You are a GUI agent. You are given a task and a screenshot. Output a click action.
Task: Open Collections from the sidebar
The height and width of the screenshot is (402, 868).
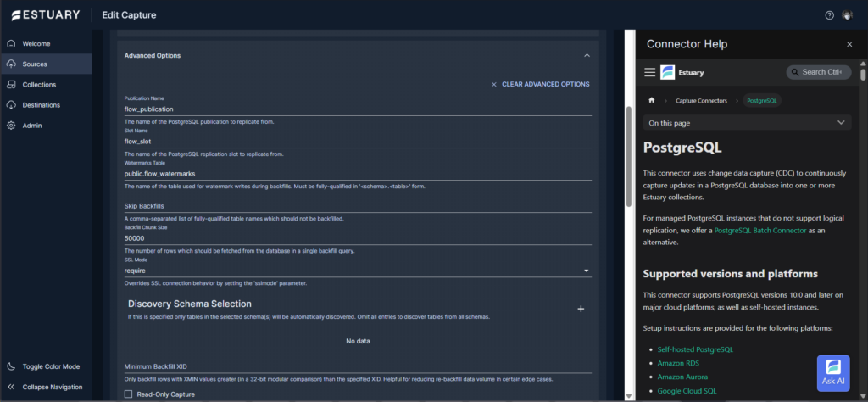tap(46, 85)
